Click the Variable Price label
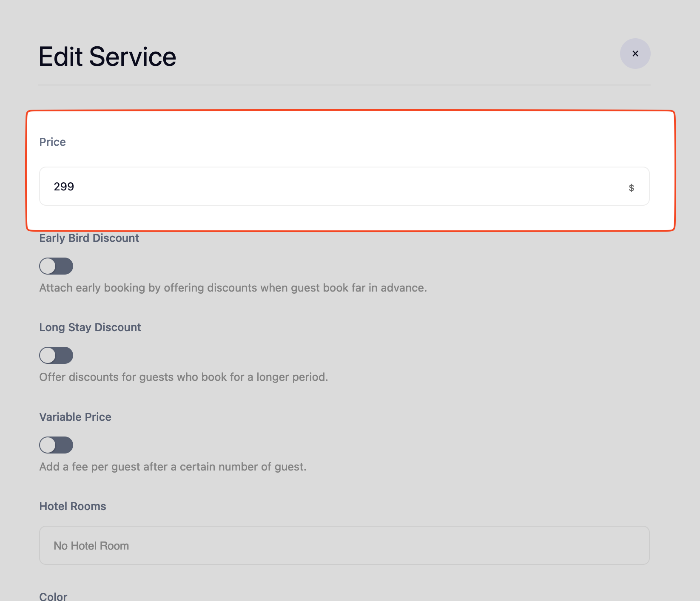 click(x=75, y=417)
